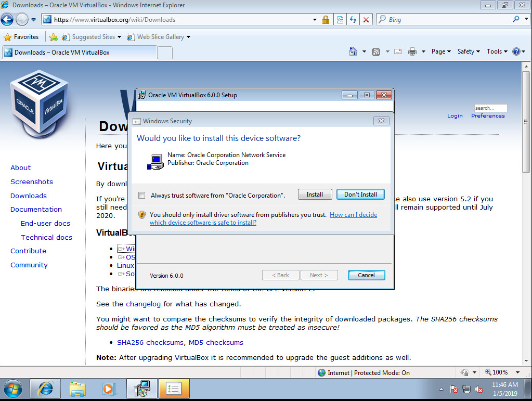Screen dimensions: 532x401
Task: Click the VirtualBox installer taskbar icon
Action: pos(142,389)
